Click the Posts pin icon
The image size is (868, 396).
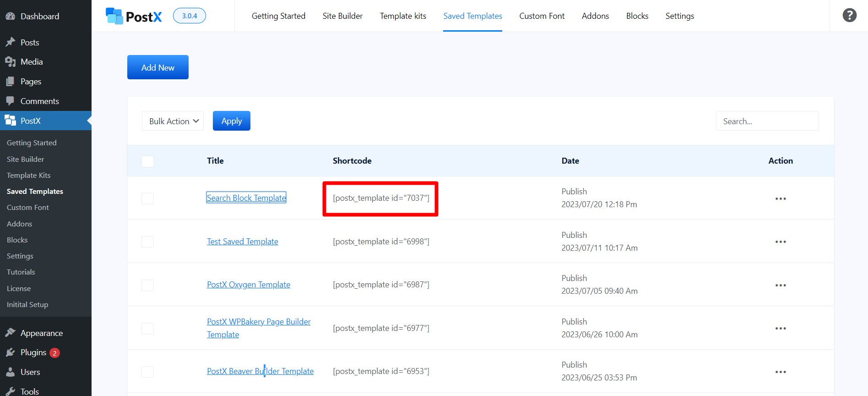pyautogui.click(x=11, y=42)
